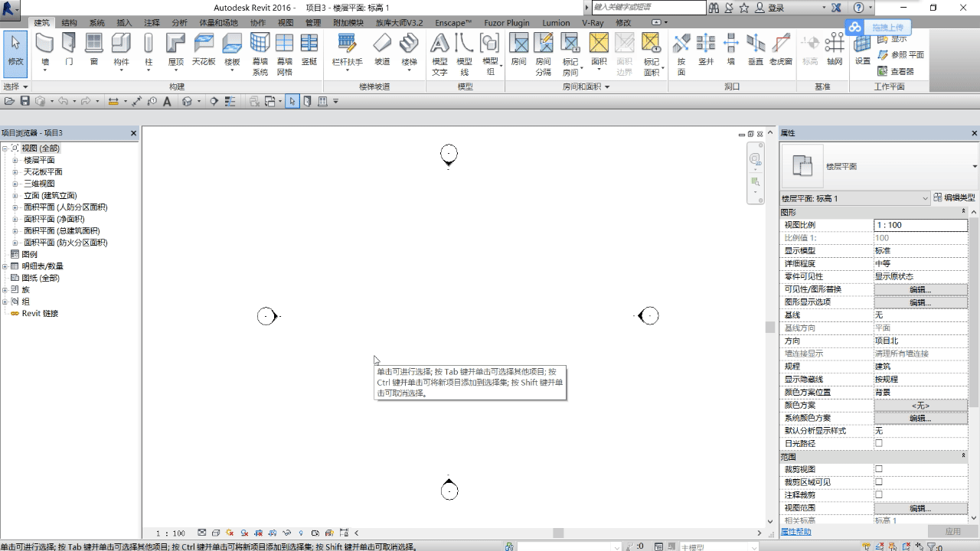Viewport: 980px width, 551px height.
Task: Expand the 楼层平面 tree node
Action: (x=15, y=161)
